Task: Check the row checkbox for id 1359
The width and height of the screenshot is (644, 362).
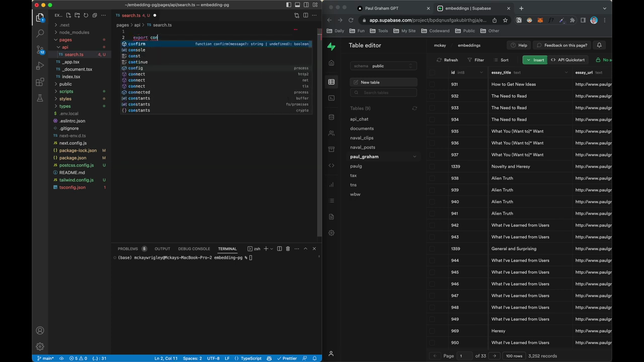Action: pos(432,249)
